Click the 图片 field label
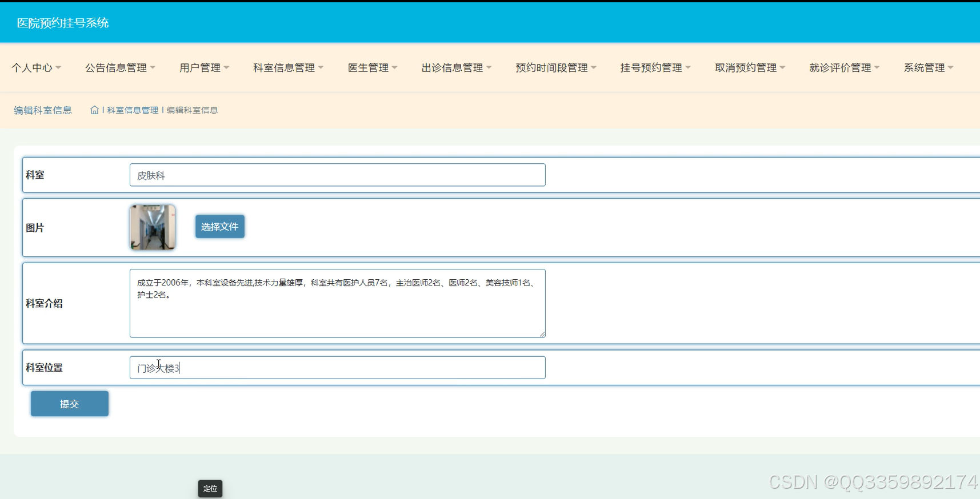Screen dimensions: 980x499 click(x=35, y=228)
